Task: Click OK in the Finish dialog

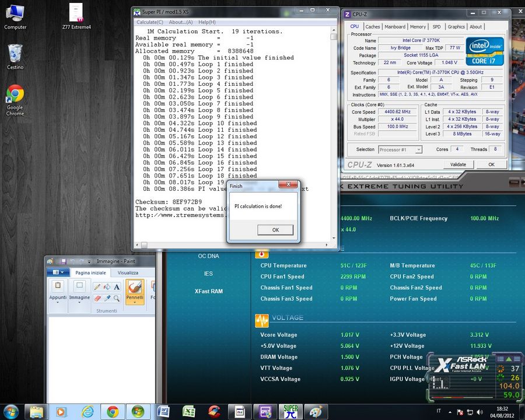Action: click(x=275, y=230)
